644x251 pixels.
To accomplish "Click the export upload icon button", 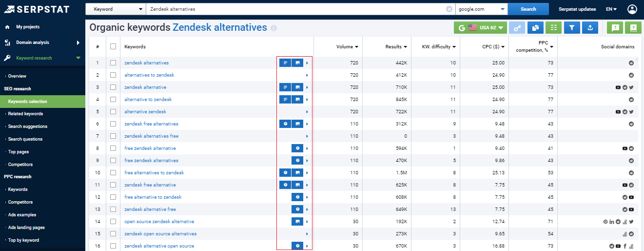I will tap(590, 28).
